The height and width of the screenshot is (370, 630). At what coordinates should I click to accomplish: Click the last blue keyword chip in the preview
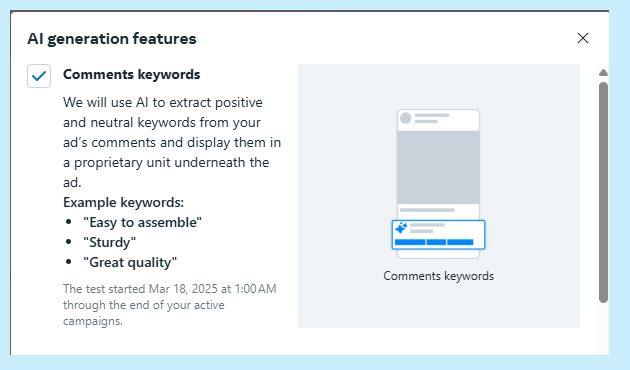460,242
